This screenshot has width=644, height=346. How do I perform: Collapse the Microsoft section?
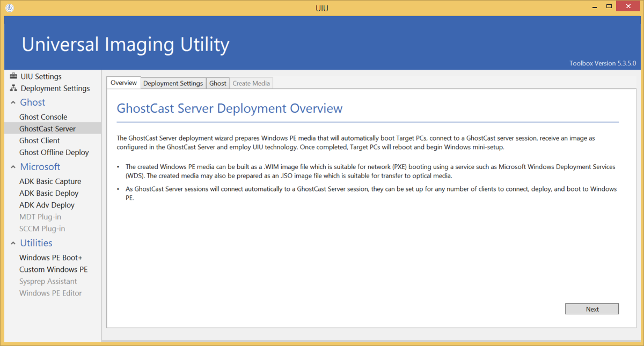pos(13,167)
